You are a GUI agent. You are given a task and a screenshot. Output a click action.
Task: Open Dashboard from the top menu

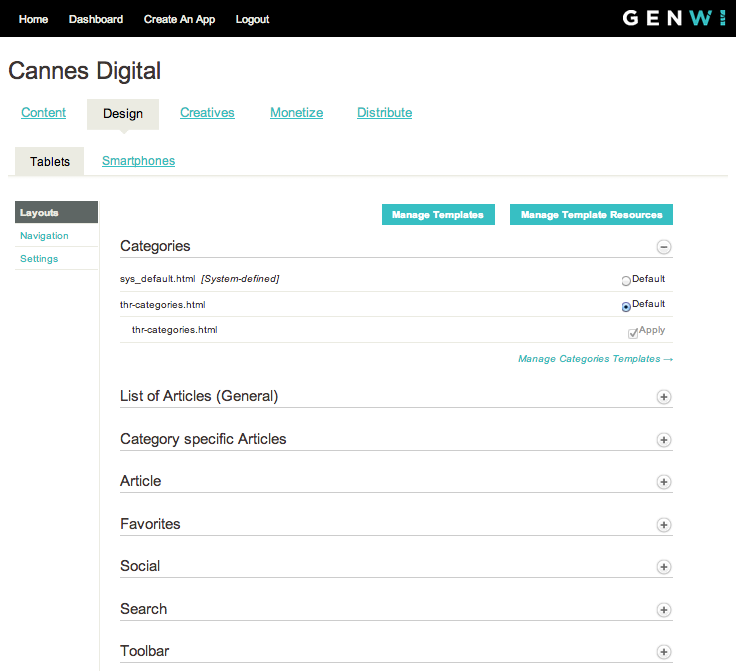pyautogui.click(x=96, y=19)
